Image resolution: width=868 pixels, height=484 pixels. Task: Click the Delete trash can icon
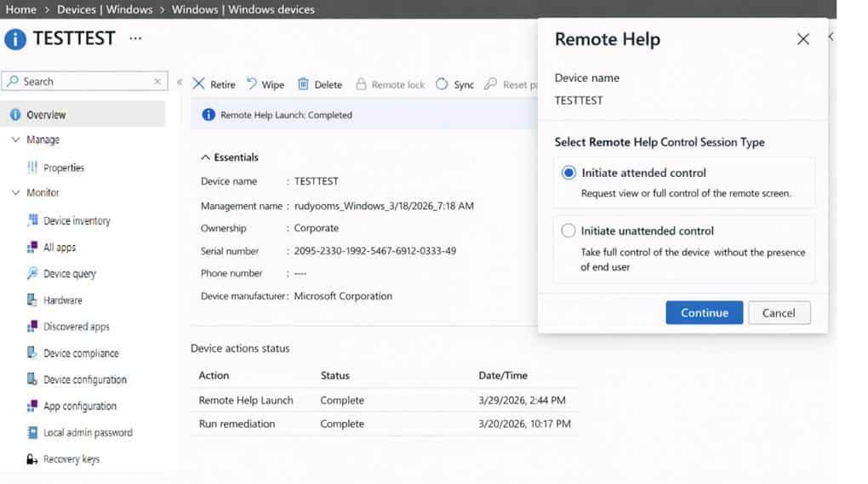coord(303,84)
